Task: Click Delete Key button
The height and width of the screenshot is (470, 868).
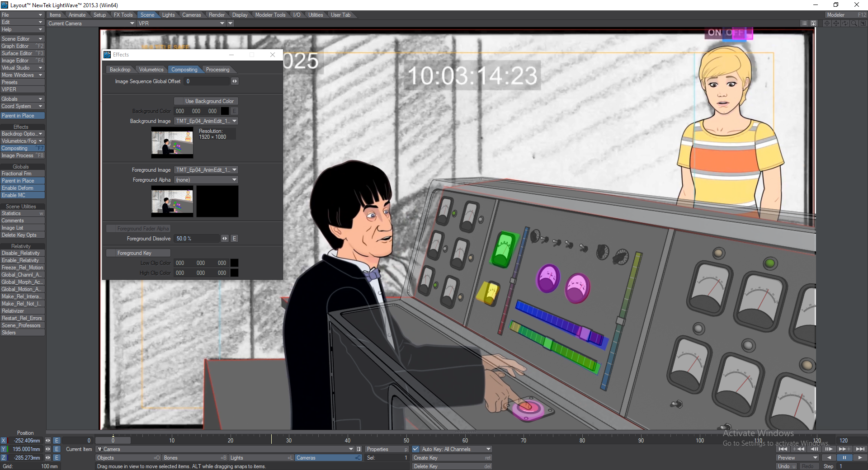Action: click(452, 466)
